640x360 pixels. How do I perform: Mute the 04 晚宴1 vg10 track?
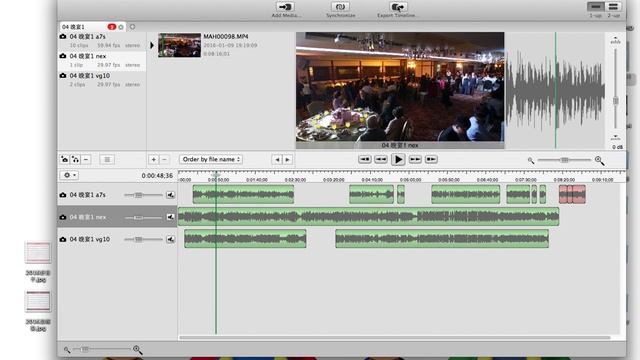(170, 239)
